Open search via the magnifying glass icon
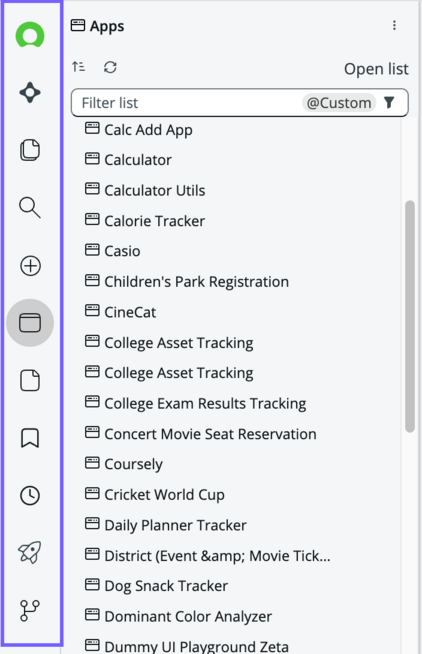422x654 pixels. coord(30,208)
